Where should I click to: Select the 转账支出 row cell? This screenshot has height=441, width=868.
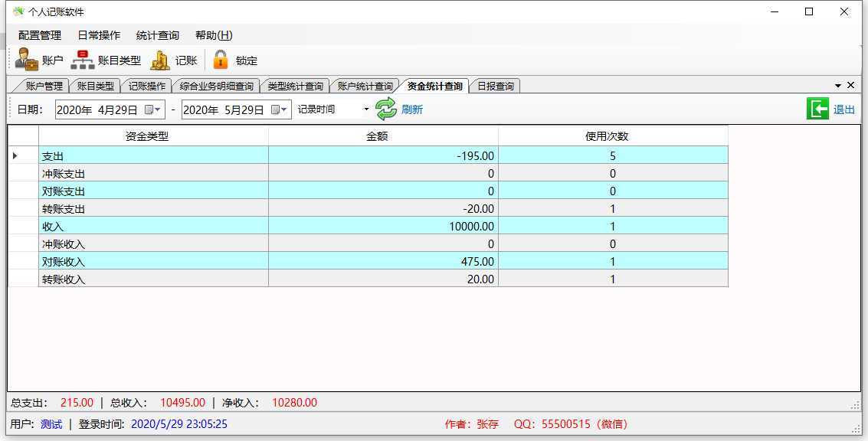(153, 208)
